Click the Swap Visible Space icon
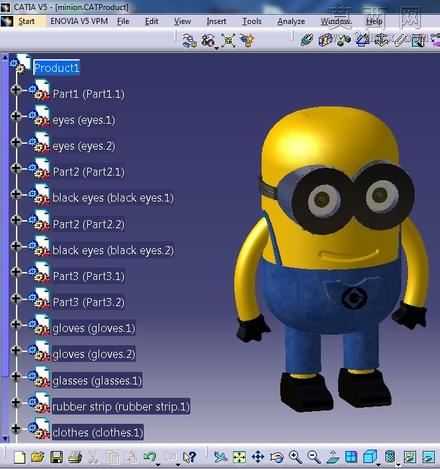440x469 pixels. pos(429,457)
